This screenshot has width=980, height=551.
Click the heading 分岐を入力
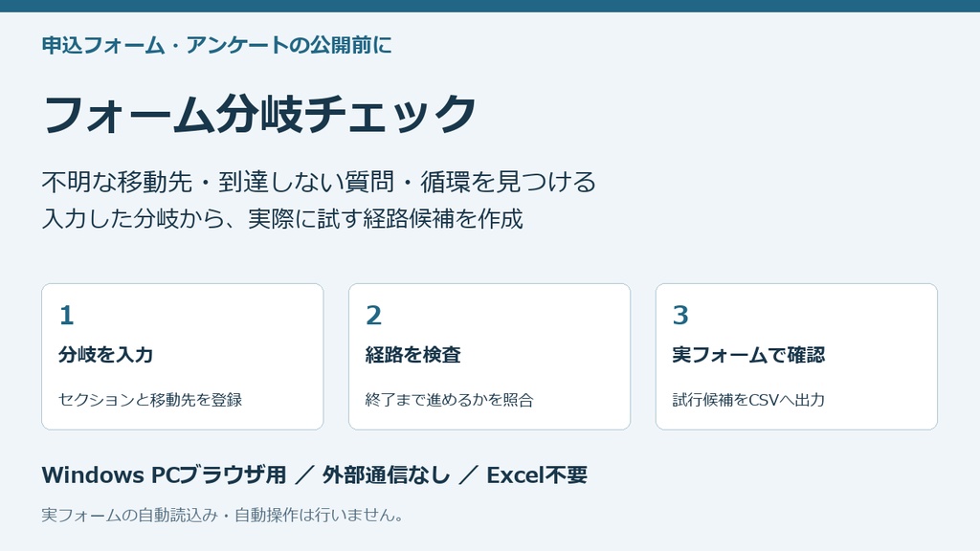[x=105, y=355]
